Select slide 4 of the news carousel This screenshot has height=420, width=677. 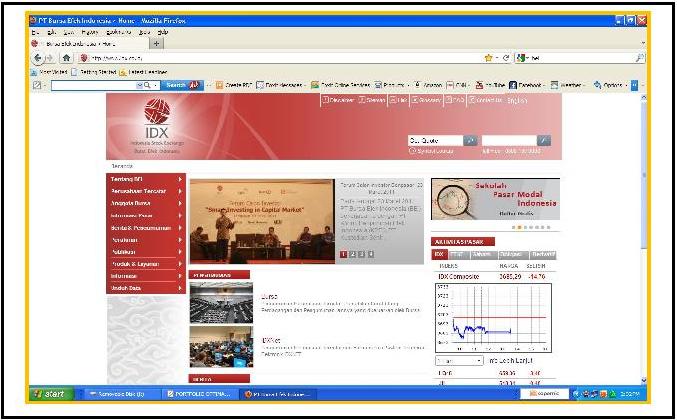pyautogui.click(x=371, y=254)
